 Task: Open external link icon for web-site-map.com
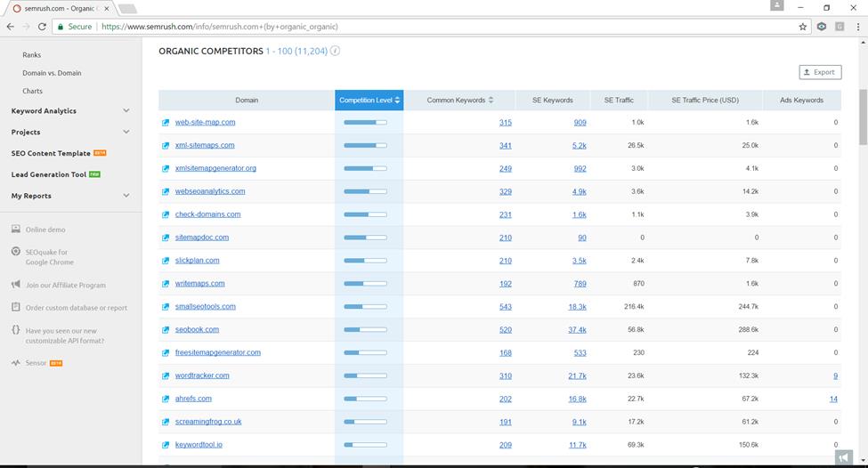(x=166, y=123)
